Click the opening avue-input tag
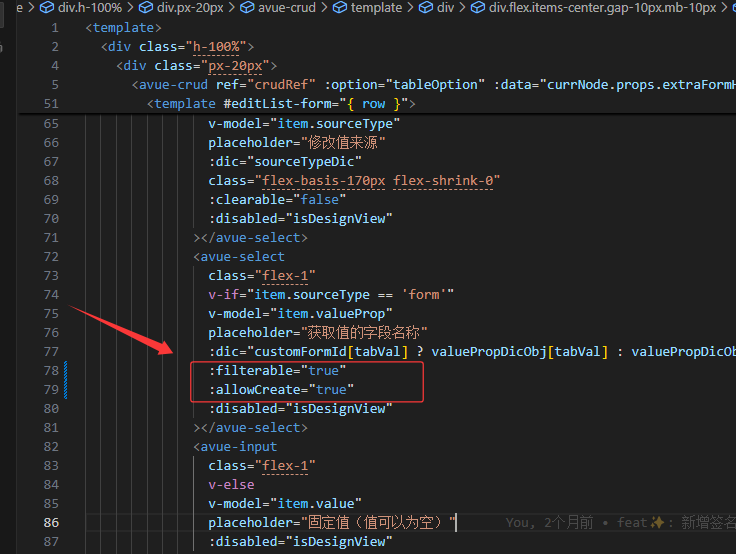This screenshot has height=554, width=736. 238,446
